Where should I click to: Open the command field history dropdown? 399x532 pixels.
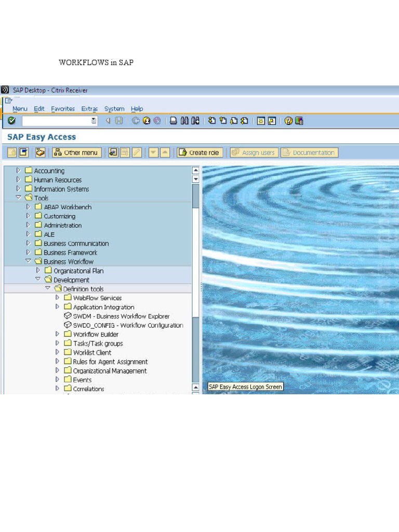pos(94,121)
